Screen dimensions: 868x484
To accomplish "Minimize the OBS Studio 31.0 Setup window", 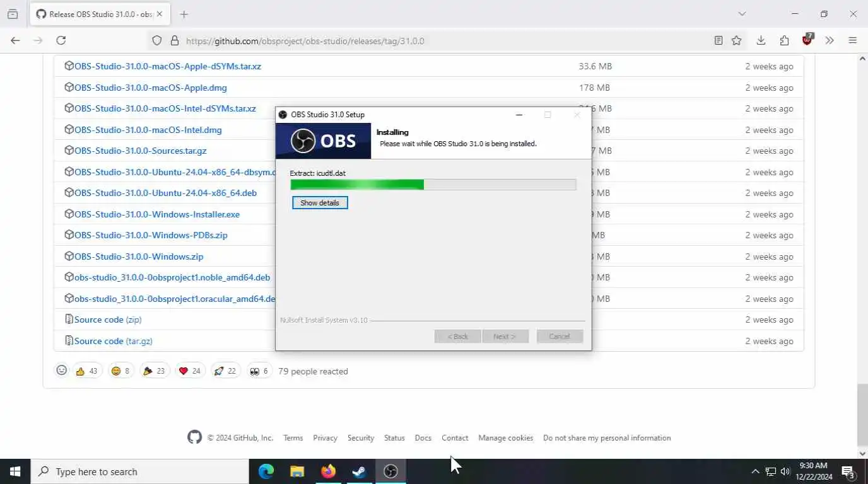I will 519,115.
